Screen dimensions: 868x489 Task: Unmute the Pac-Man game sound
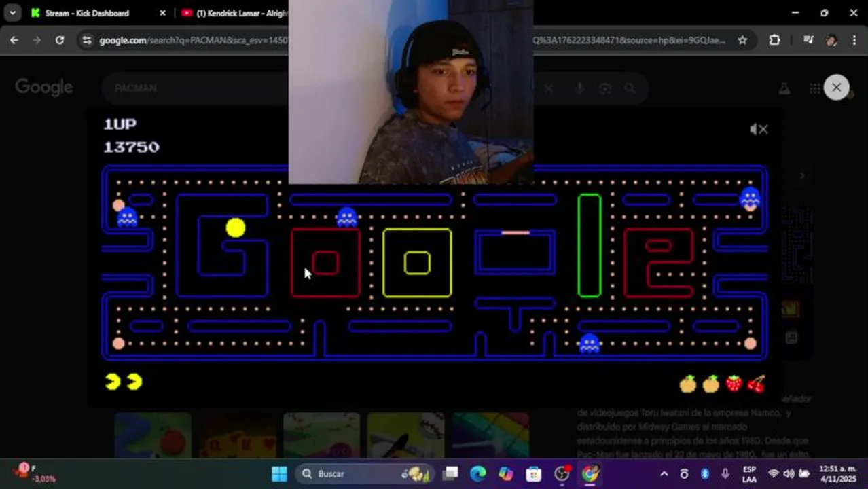759,129
